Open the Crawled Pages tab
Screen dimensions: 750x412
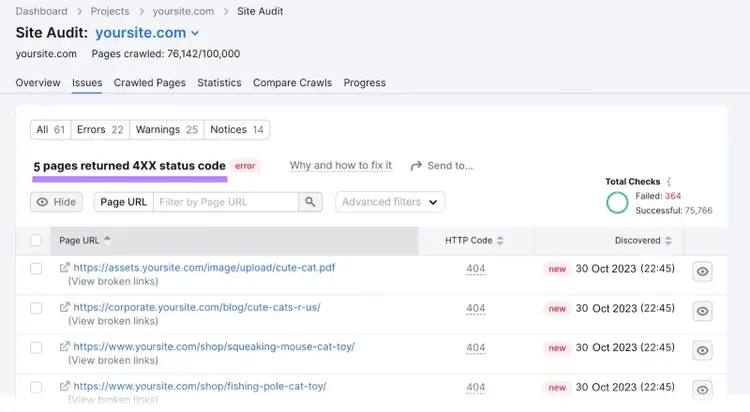tap(150, 83)
